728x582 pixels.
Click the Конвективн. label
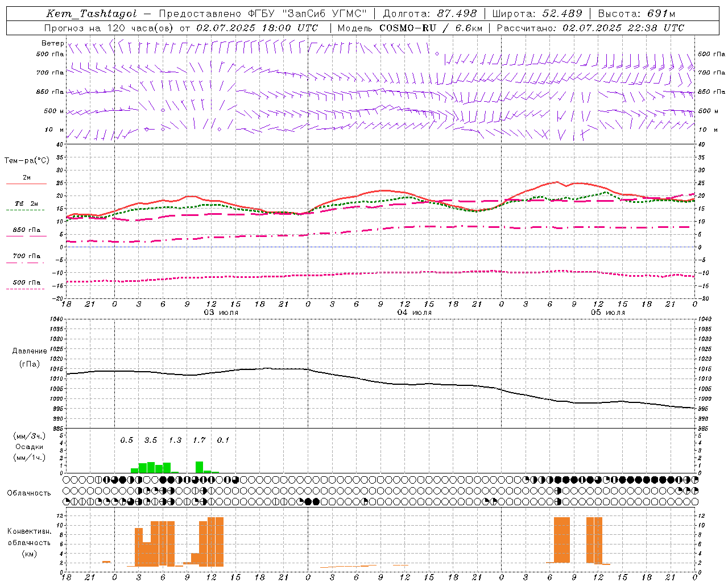click(x=29, y=531)
